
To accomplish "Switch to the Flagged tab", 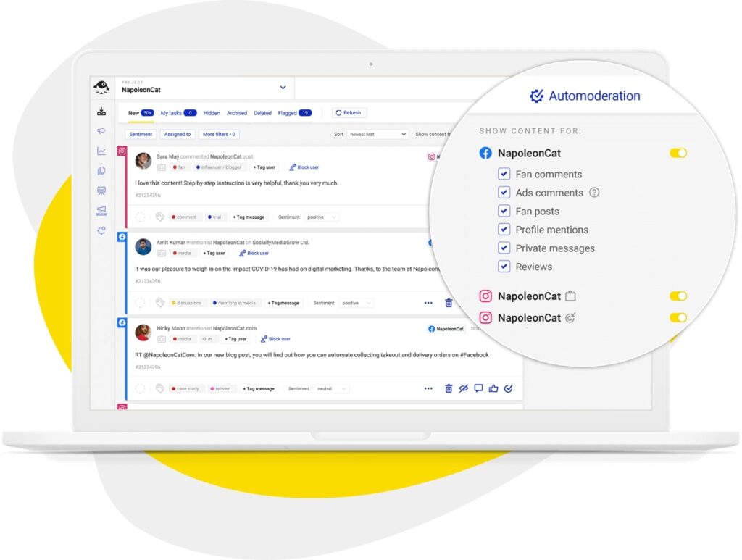I will point(294,113).
